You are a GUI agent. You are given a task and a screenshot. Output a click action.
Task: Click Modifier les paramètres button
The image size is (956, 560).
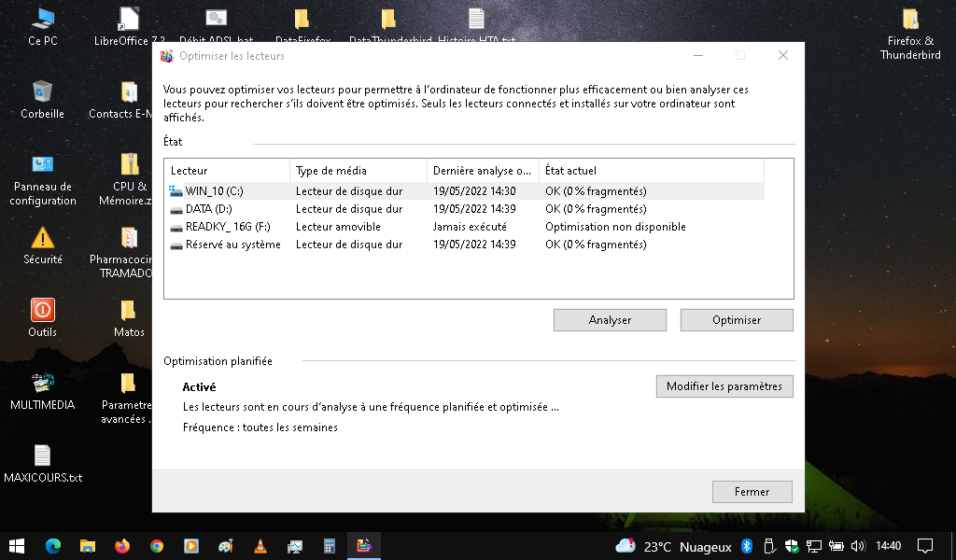(724, 386)
